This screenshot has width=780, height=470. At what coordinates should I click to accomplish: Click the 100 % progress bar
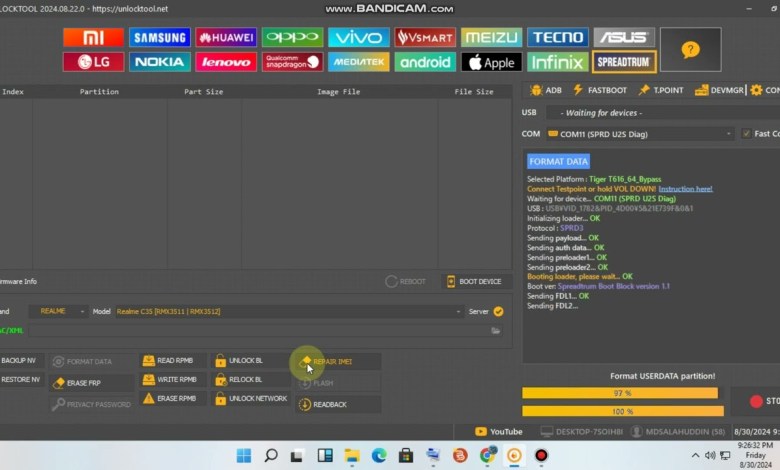click(x=623, y=411)
